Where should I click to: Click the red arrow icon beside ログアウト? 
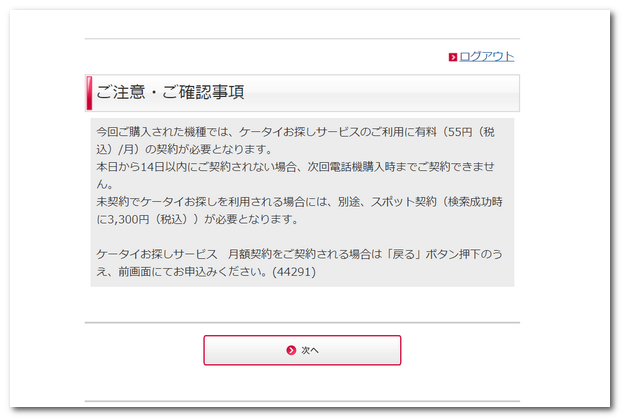(x=453, y=57)
